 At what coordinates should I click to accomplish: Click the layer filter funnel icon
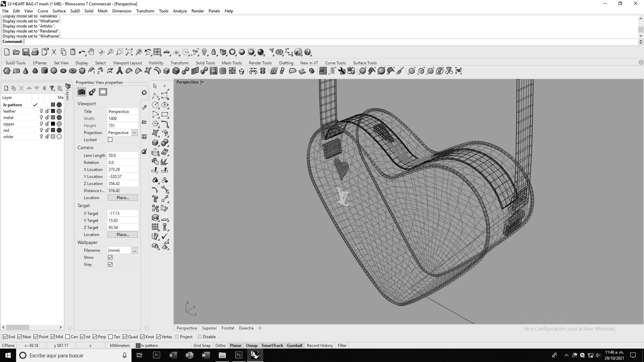point(52,88)
